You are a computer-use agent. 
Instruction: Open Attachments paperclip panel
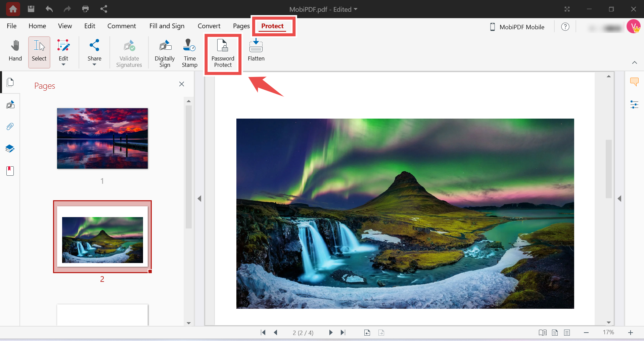click(x=10, y=127)
